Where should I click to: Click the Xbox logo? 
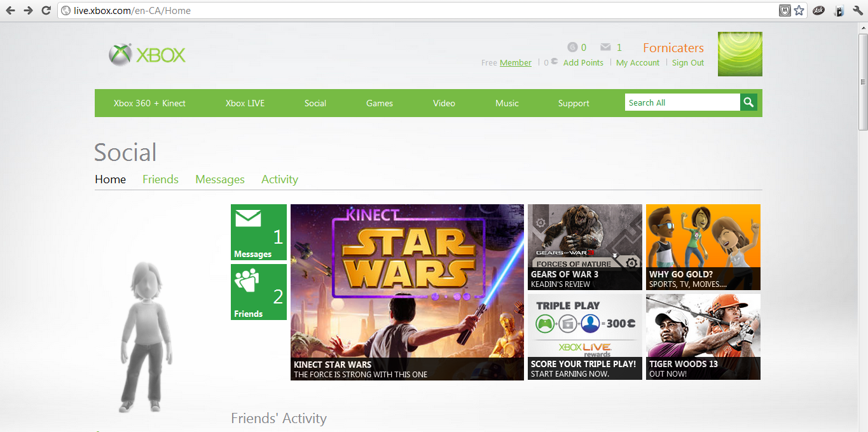(x=148, y=55)
